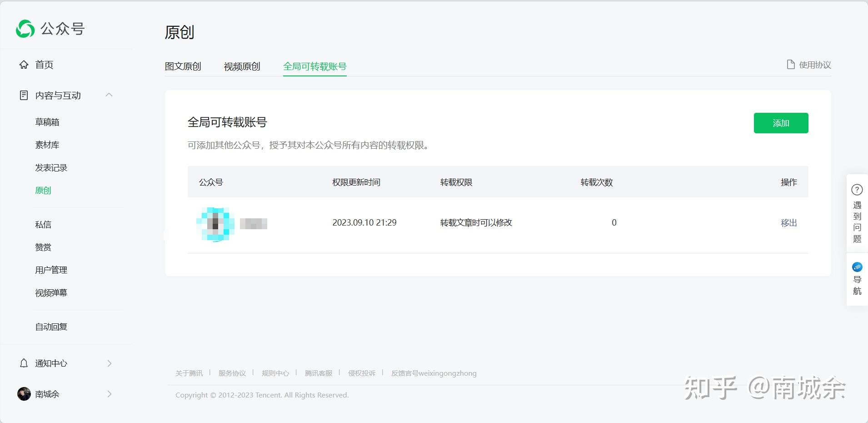Switch to the 图文原创 tab
The image size is (868, 423).
pyautogui.click(x=183, y=66)
